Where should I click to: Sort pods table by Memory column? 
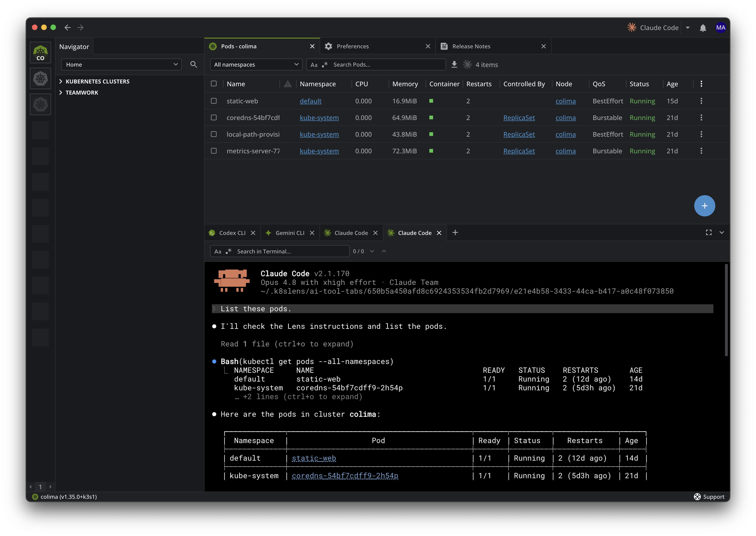click(405, 84)
